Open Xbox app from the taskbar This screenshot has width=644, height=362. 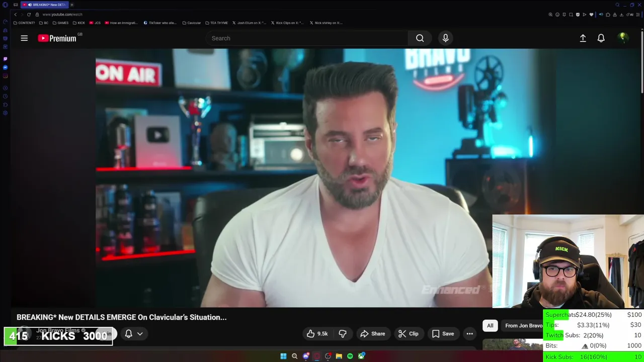[x=361, y=356]
